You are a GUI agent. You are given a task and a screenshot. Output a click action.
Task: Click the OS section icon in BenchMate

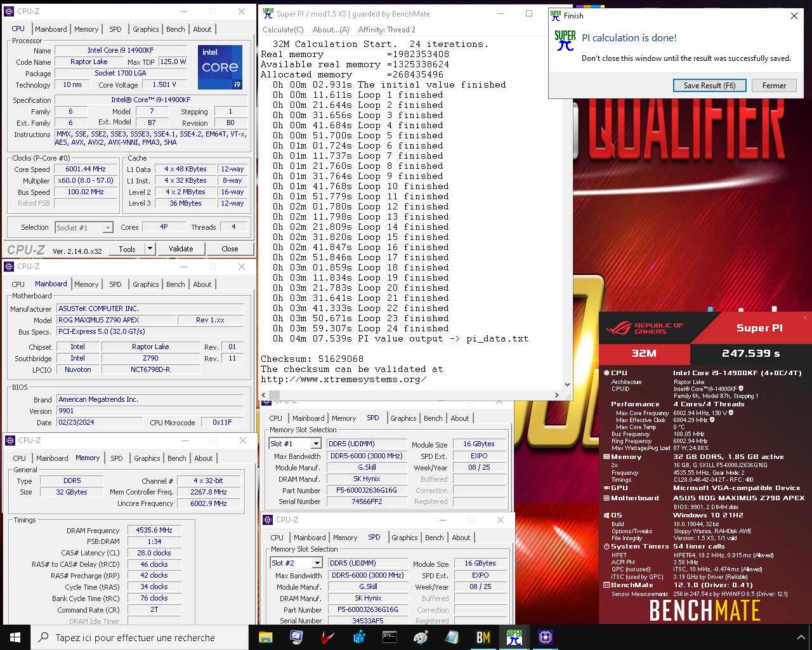coord(606,515)
